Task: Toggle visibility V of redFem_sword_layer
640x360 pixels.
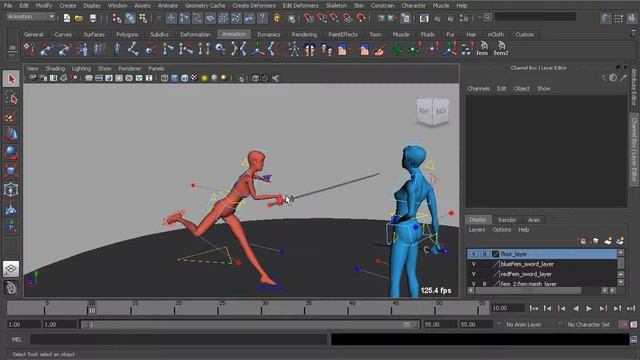Action: point(473,274)
